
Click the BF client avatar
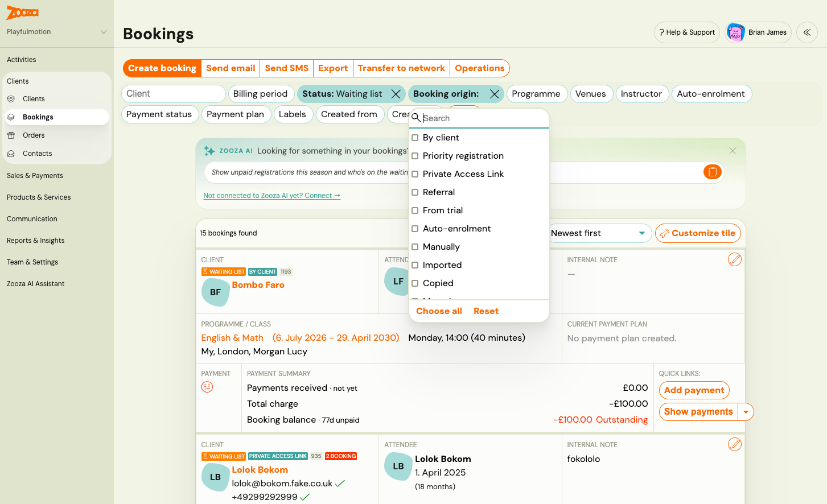[216, 292]
